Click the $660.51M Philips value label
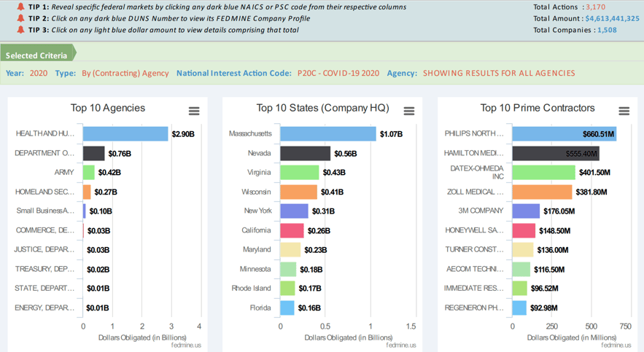The width and height of the screenshot is (644, 352). 598,134
